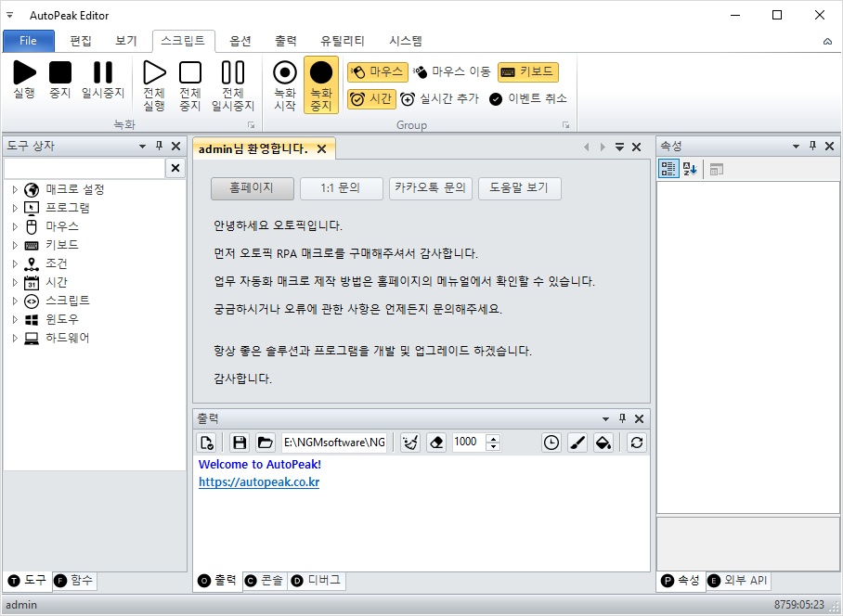Open Group section dialog launcher
The image size is (843, 616).
click(565, 124)
